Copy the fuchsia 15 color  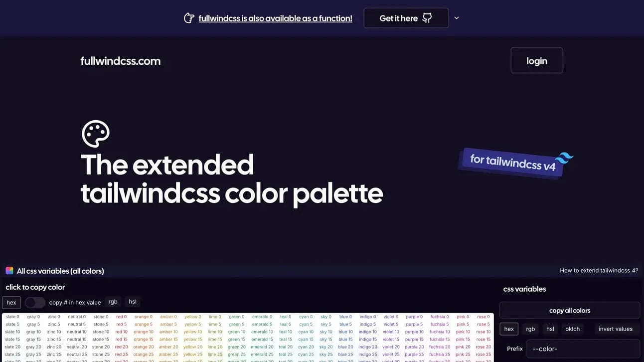[x=439, y=340]
